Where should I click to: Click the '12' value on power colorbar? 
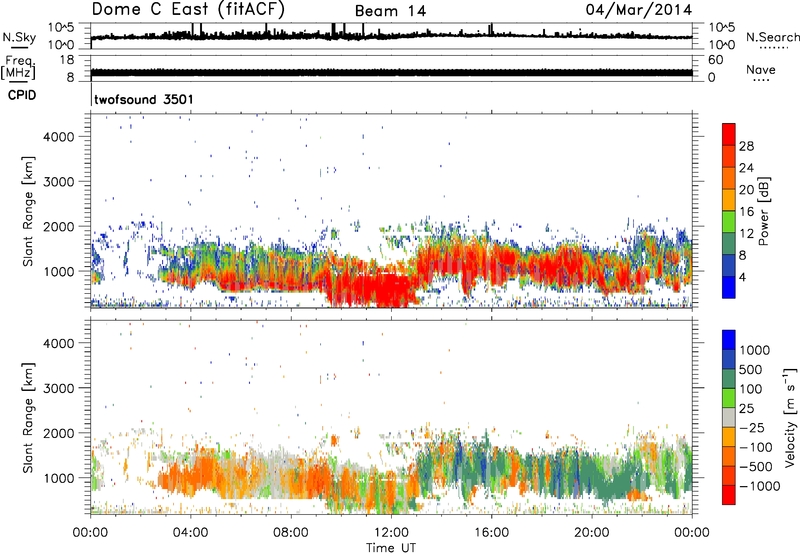pyautogui.click(x=746, y=234)
